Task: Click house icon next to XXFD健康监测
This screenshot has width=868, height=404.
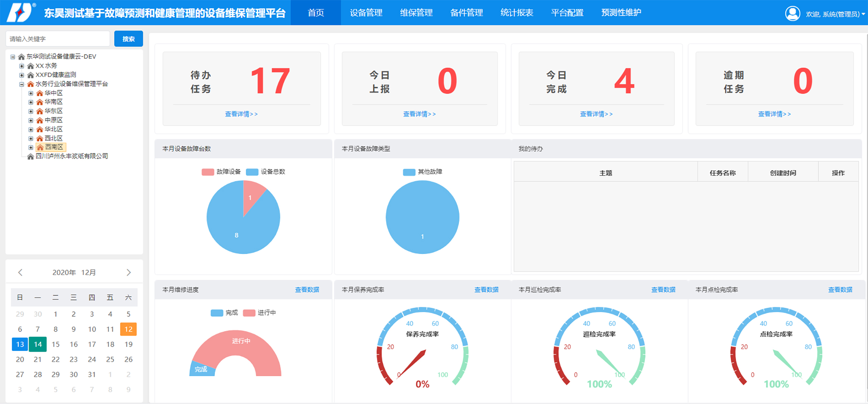Action: (31, 75)
